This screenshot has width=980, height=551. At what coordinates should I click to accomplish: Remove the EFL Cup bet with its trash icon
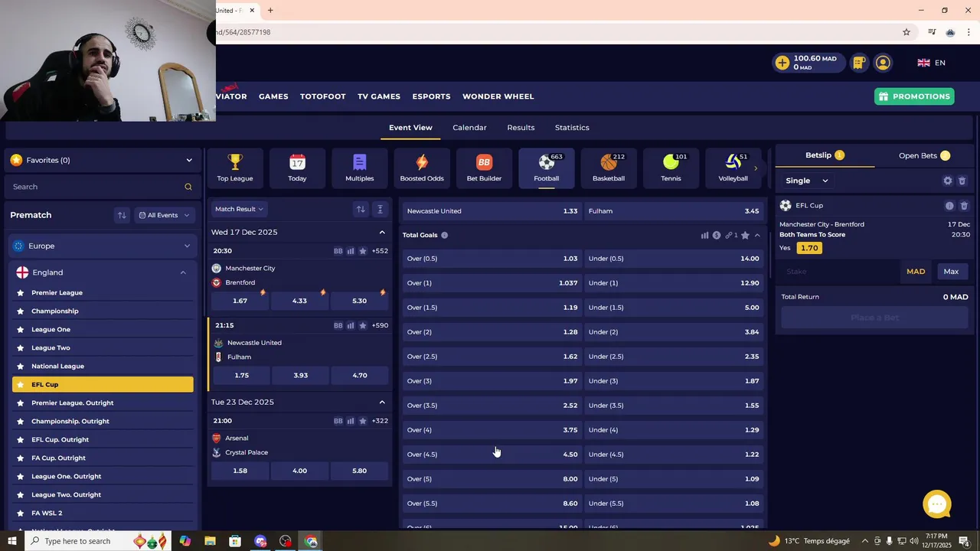coord(964,206)
